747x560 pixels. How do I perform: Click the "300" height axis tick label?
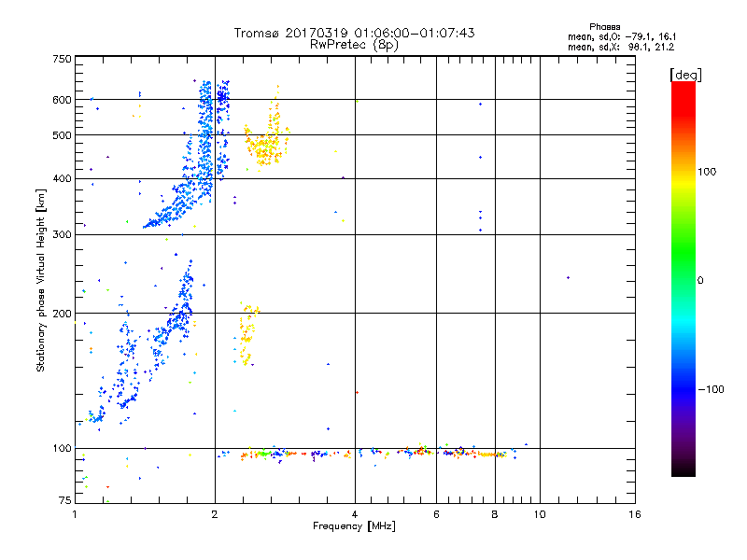62,235
